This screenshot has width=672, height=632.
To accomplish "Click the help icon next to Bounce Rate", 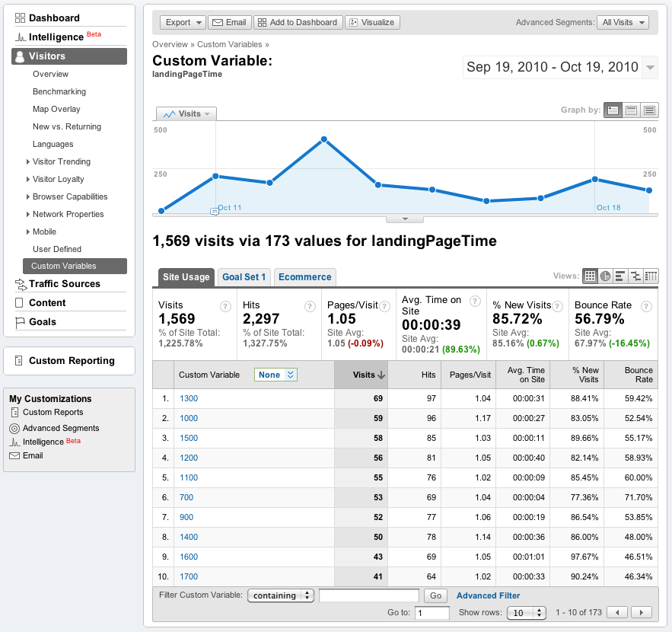I will 645,306.
